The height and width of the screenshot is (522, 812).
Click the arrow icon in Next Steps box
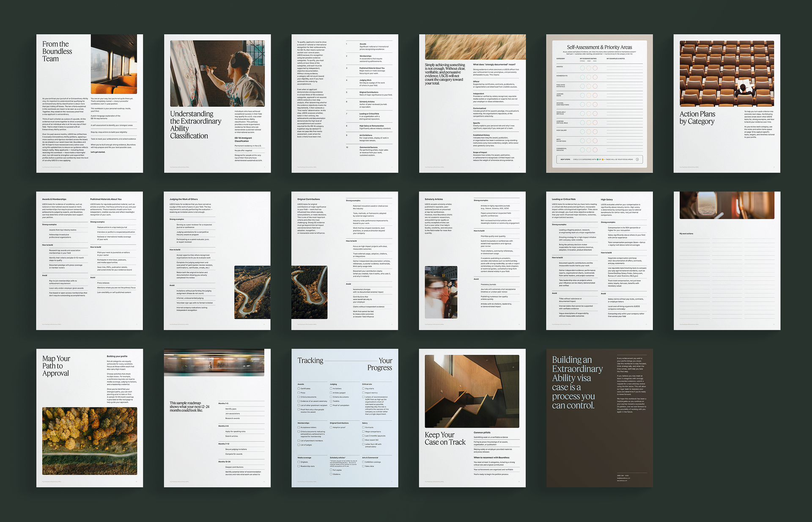click(637, 159)
